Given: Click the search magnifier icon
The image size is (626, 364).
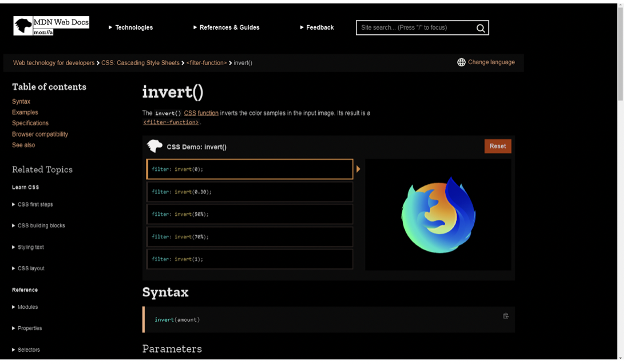Looking at the screenshot, I should click(x=481, y=28).
